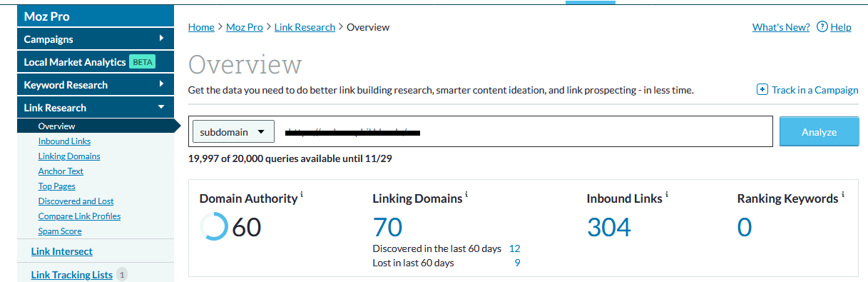Viewport: 868px width, 282px height.
Task: Open the subdomain scope dropdown
Action: 233,132
